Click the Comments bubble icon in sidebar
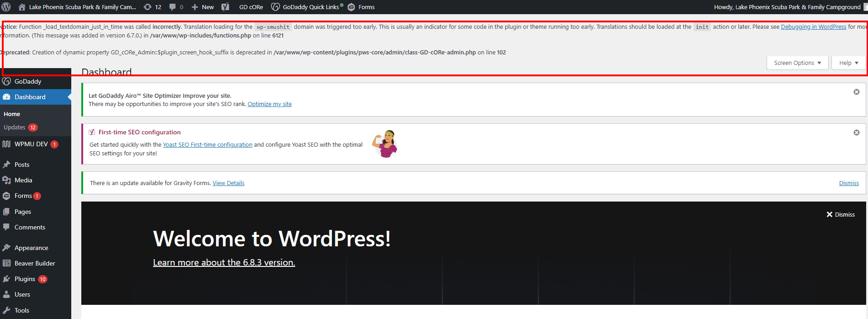 coord(6,227)
